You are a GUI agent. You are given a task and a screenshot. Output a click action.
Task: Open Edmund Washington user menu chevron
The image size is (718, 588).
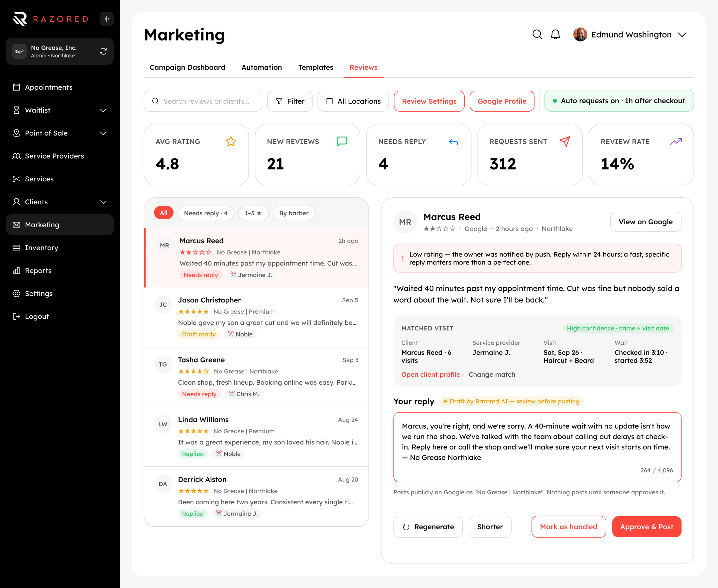[682, 35]
